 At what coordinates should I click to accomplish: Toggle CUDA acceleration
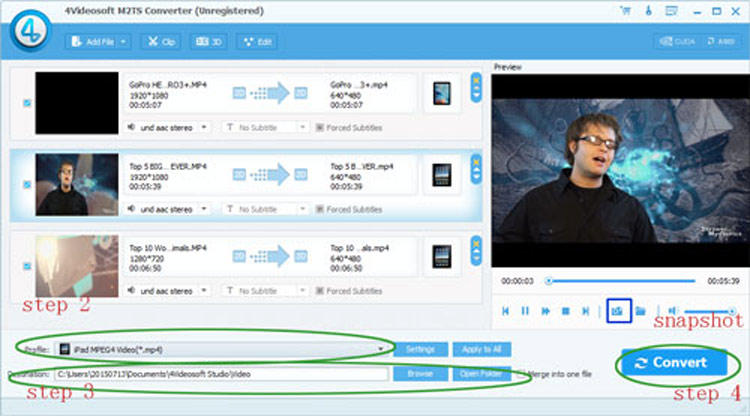pyautogui.click(x=677, y=42)
